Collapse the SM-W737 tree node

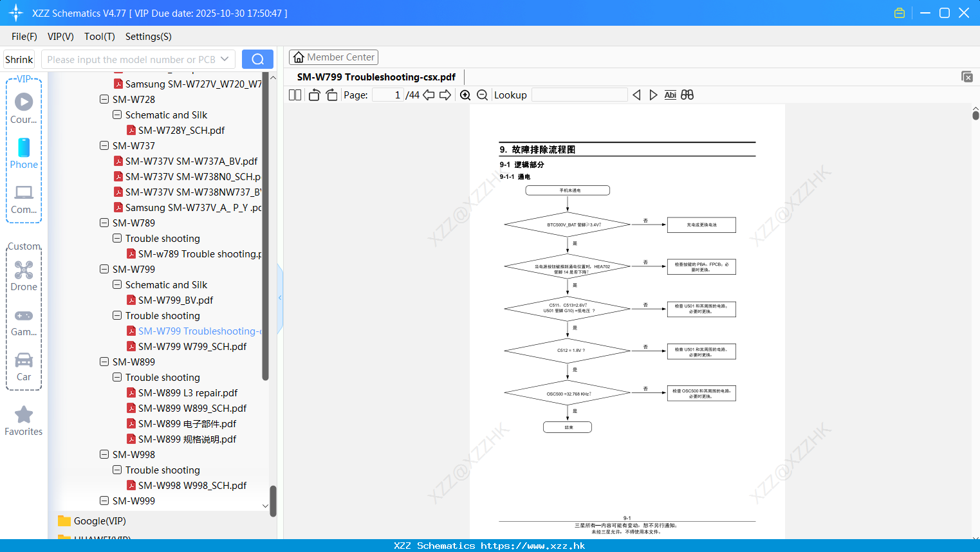tap(104, 145)
